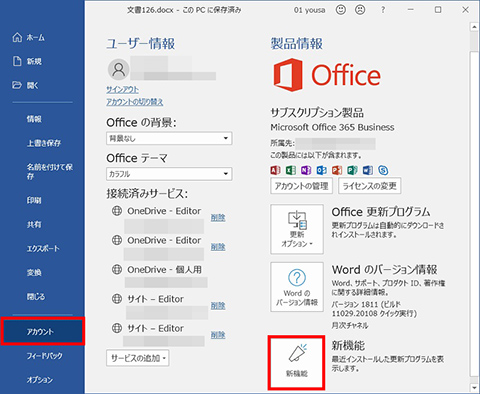
Task: Click the PowerPoint app icon
Action: [337, 170]
